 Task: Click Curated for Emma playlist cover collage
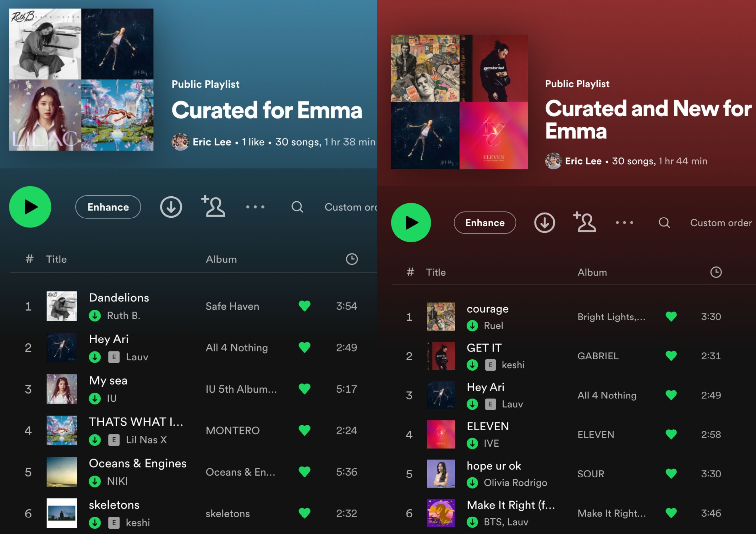point(81,79)
